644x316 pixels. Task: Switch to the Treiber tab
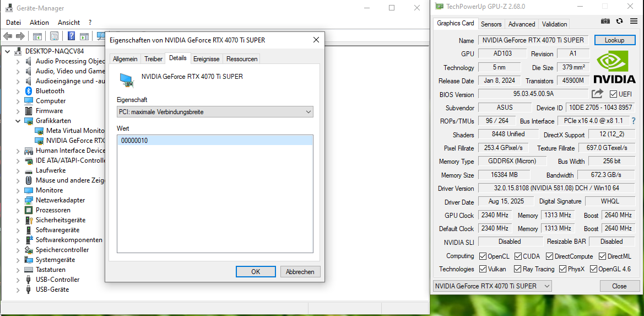point(153,59)
